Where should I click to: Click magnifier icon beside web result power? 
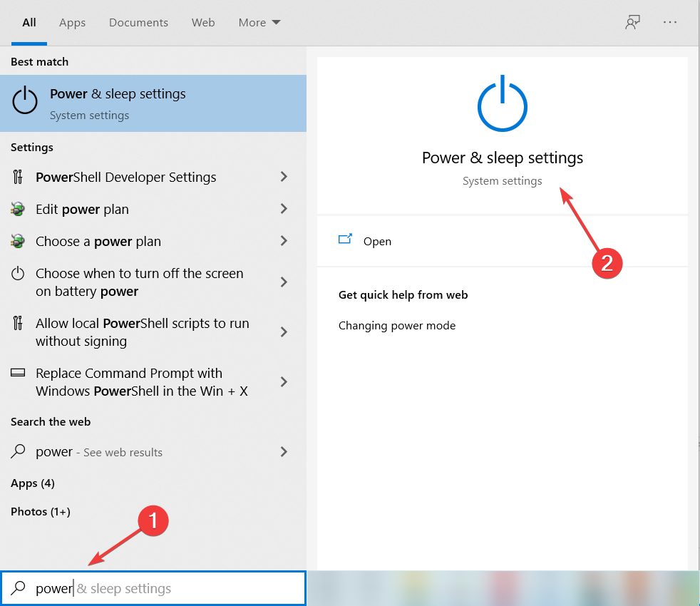(18, 451)
